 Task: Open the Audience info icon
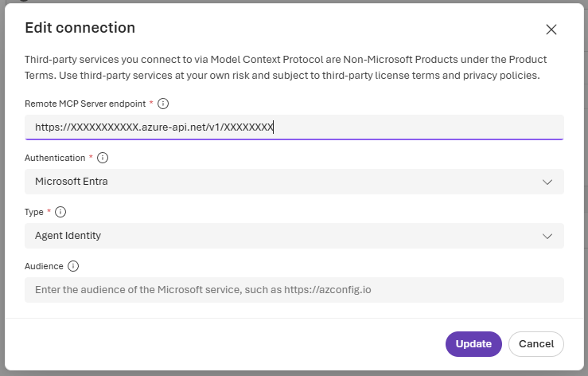(x=73, y=266)
